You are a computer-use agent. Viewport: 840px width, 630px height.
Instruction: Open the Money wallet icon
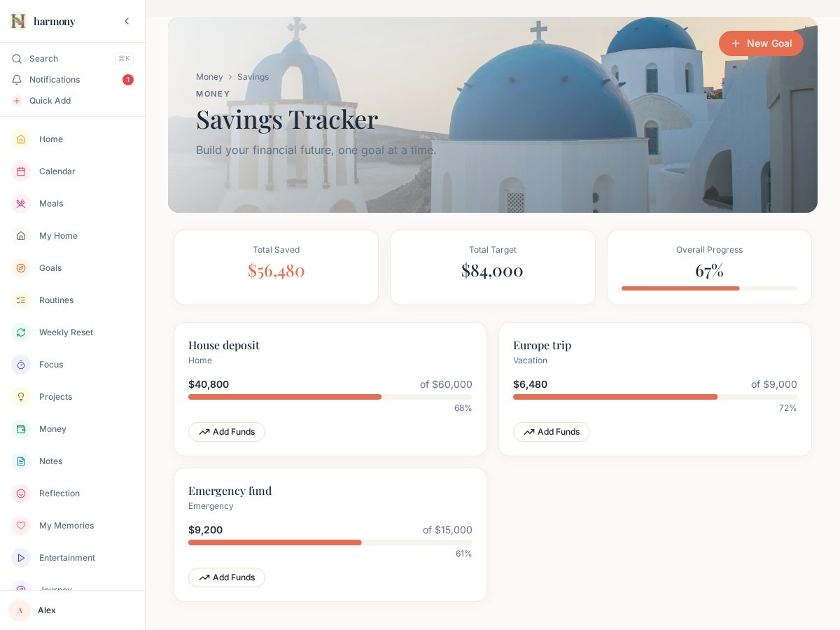pos(21,429)
